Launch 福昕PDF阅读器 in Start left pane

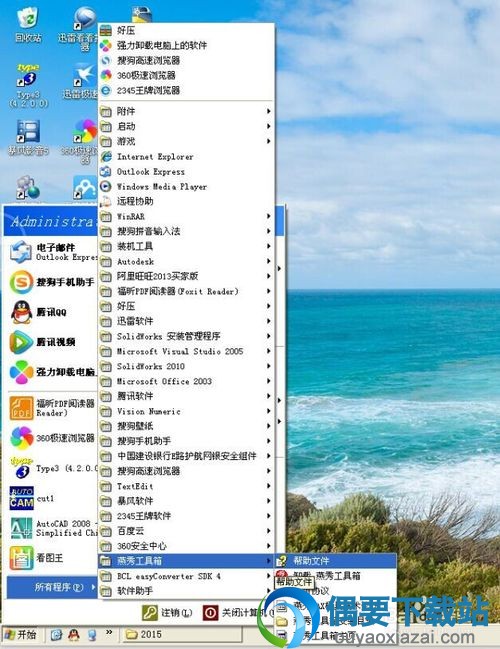(x=52, y=408)
